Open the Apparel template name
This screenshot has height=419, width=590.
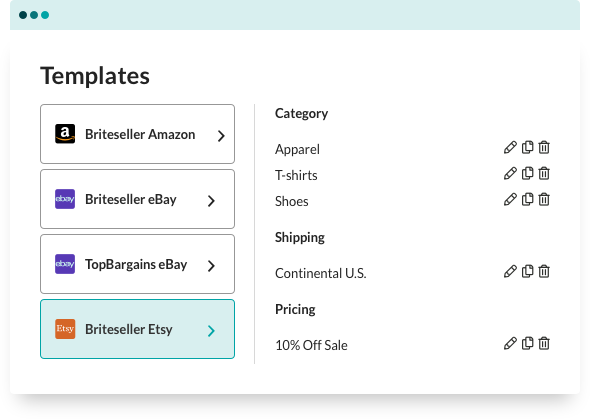click(297, 149)
